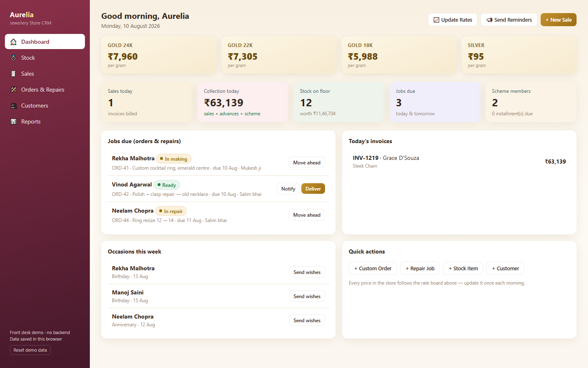The width and height of the screenshot is (588, 368).
Task: Click Reset demo data button
Action: point(30,350)
